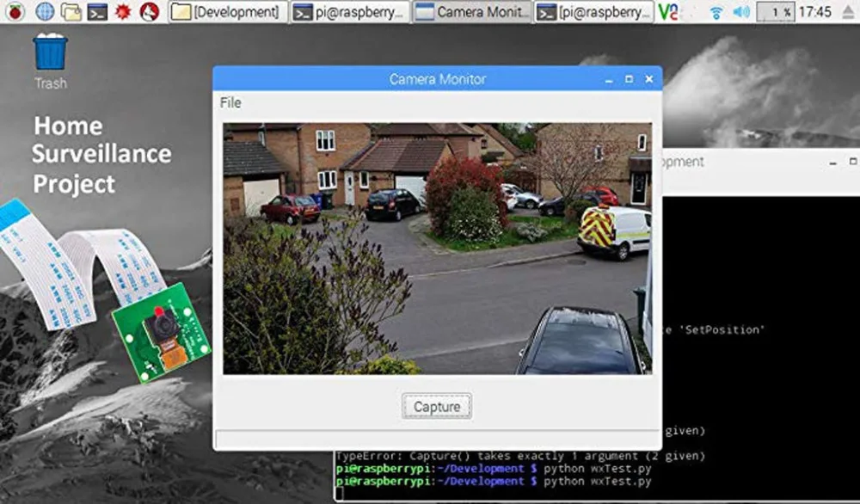860x504 pixels.
Task: Click the Capture button
Action: click(437, 406)
